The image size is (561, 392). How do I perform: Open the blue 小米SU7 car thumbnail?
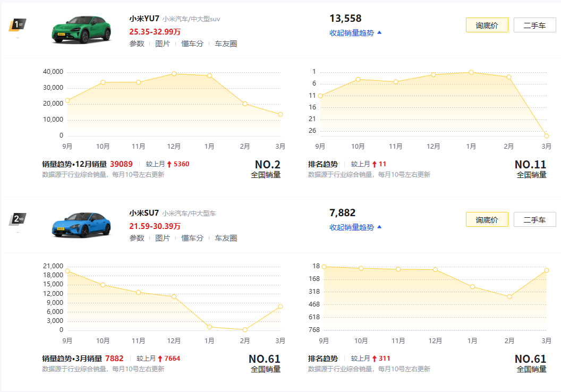click(x=81, y=225)
